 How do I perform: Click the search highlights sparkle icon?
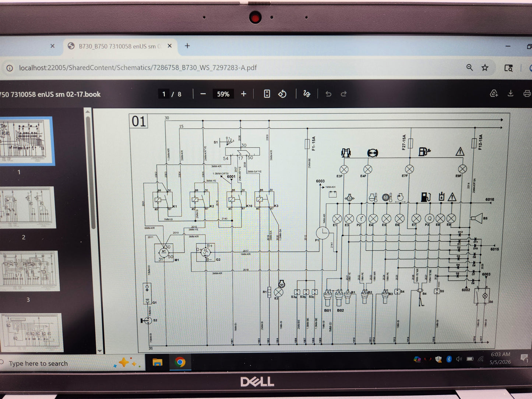127,363
